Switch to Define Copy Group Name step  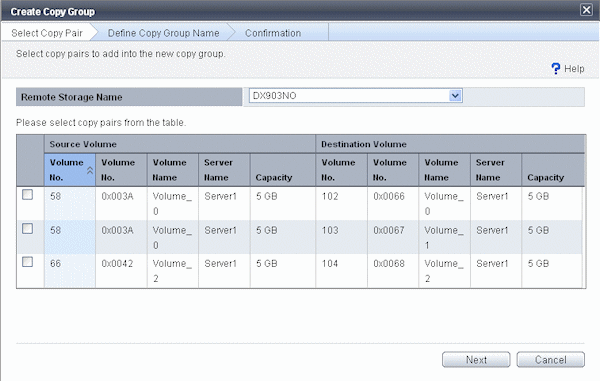pyautogui.click(x=163, y=33)
